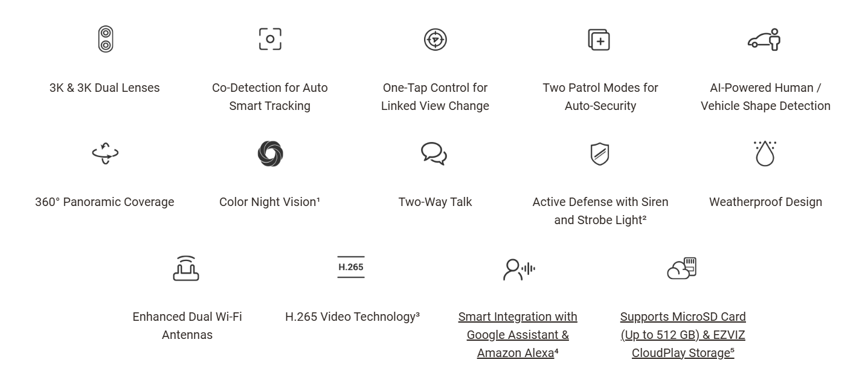Click the dual lenses camera icon
Viewport: 868px width, 380px height.
click(105, 39)
